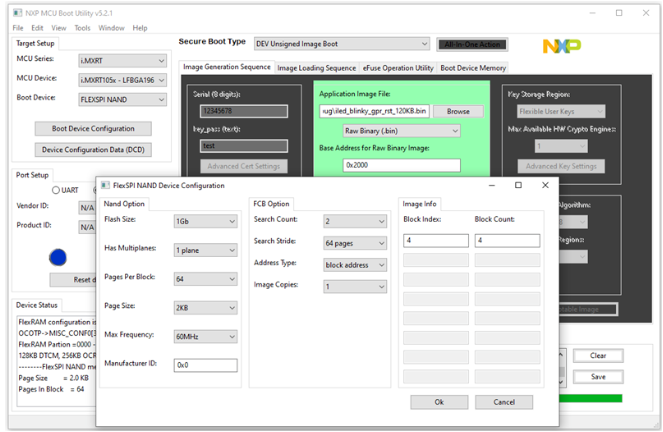Minimize the FlexSPI NAND Device Configuration dialog

pos(492,185)
